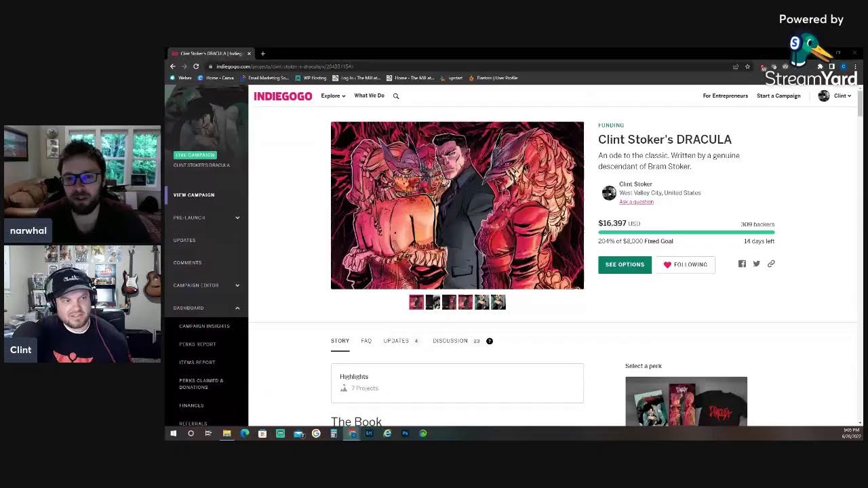Toggle the Following heart button
Image resolution: width=868 pixels, height=488 pixels.
(685, 265)
